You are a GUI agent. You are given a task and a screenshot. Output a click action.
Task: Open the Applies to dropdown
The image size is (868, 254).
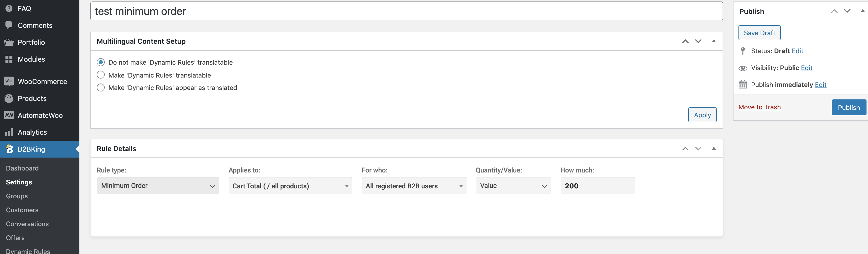pos(290,185)
